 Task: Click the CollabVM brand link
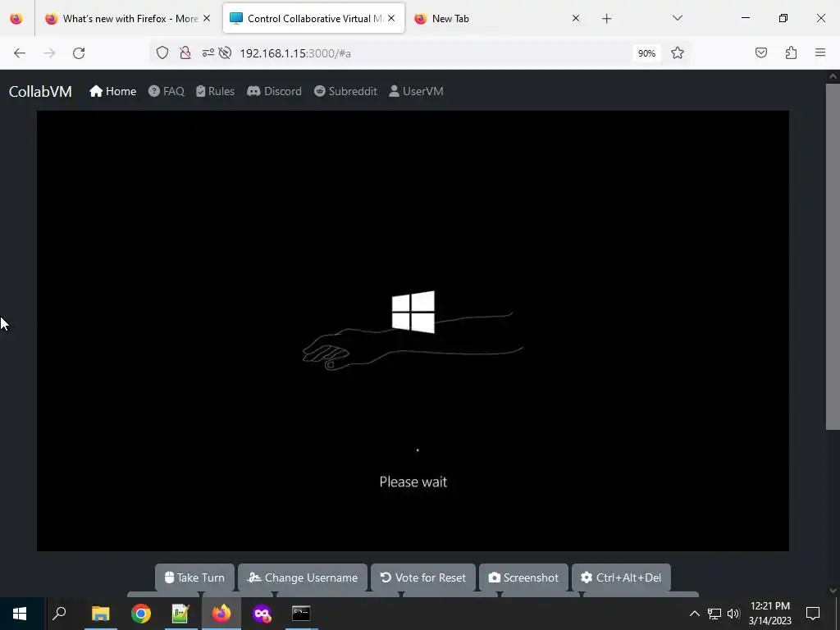pos(40,92)
